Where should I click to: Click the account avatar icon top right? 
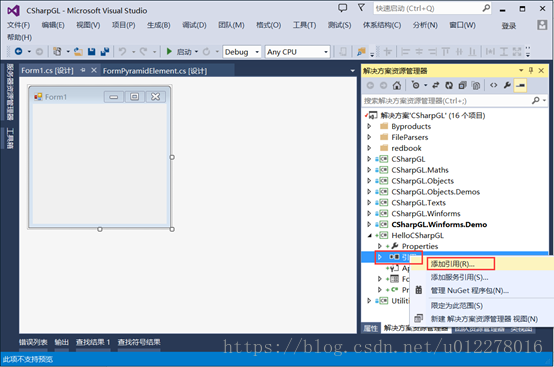pyautogui.click(x=542, y=25)
